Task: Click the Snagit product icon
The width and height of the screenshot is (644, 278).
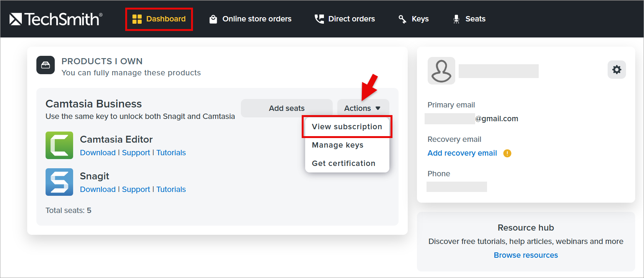Action: [59, 182]
